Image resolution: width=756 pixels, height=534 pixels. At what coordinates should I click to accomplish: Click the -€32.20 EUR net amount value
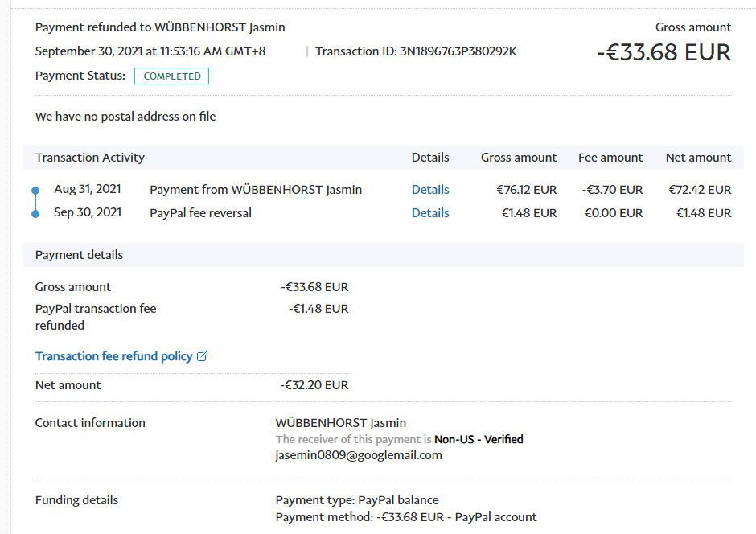tap(314, 385)
